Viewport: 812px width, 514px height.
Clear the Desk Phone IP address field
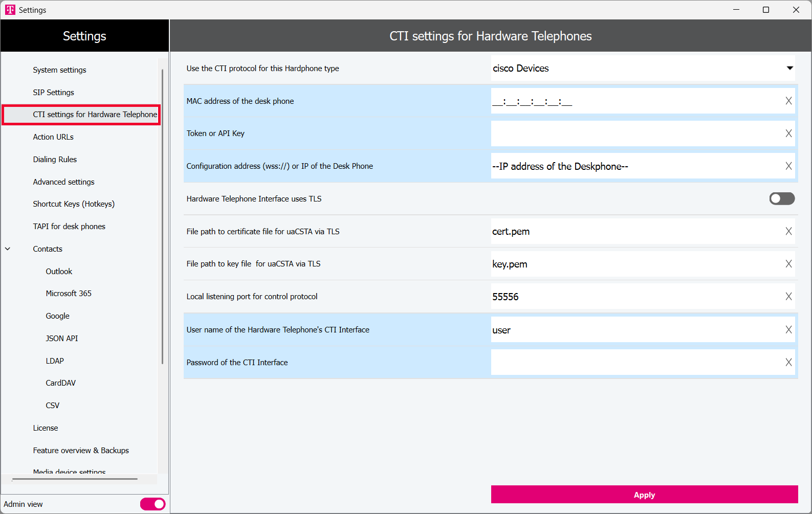(x=788, y=166)
